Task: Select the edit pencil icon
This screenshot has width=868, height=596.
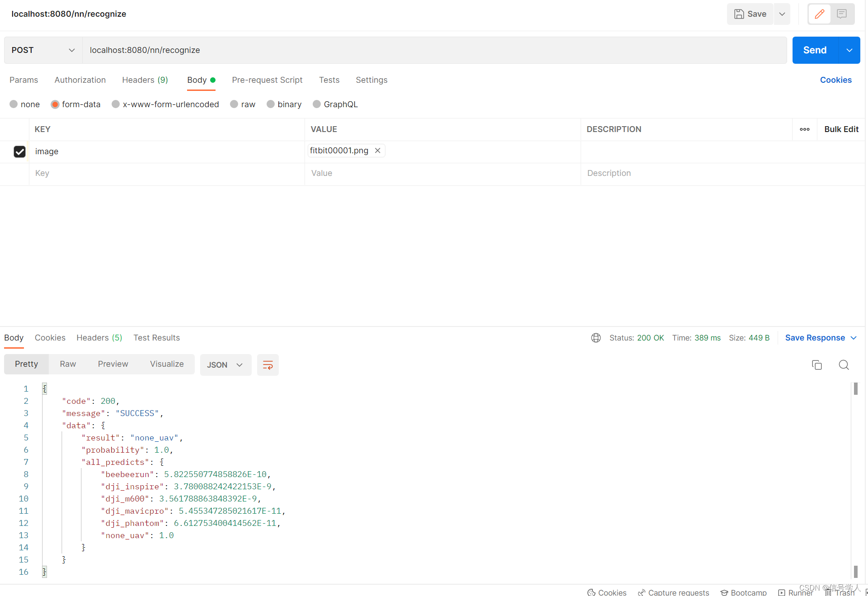Action: point(819,14)
